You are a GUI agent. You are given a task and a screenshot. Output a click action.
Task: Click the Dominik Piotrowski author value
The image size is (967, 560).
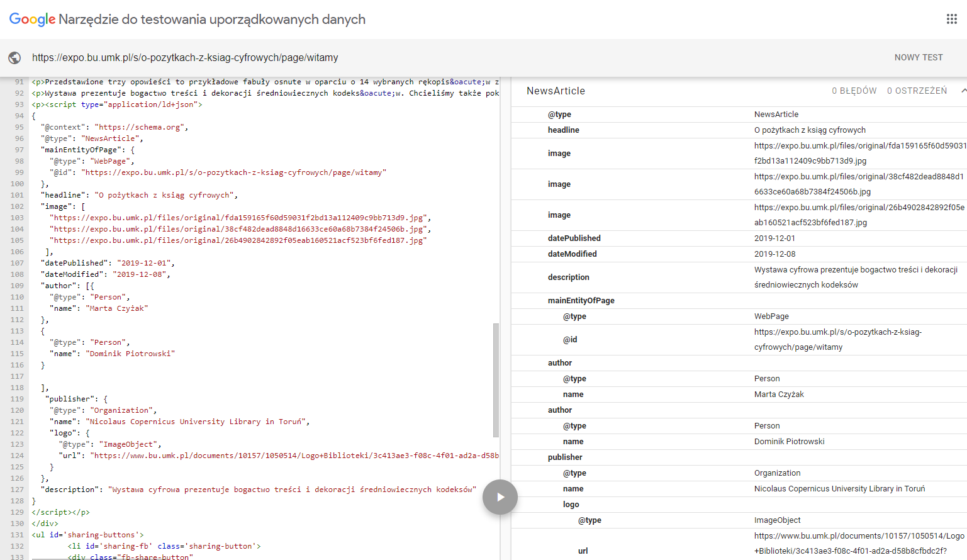pyautogui.click(x=789, y=441)
